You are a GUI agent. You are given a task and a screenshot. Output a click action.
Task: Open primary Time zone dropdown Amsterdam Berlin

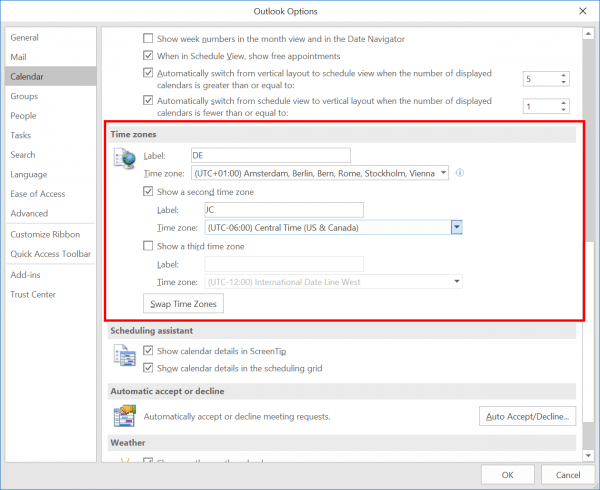click(320, 173)
